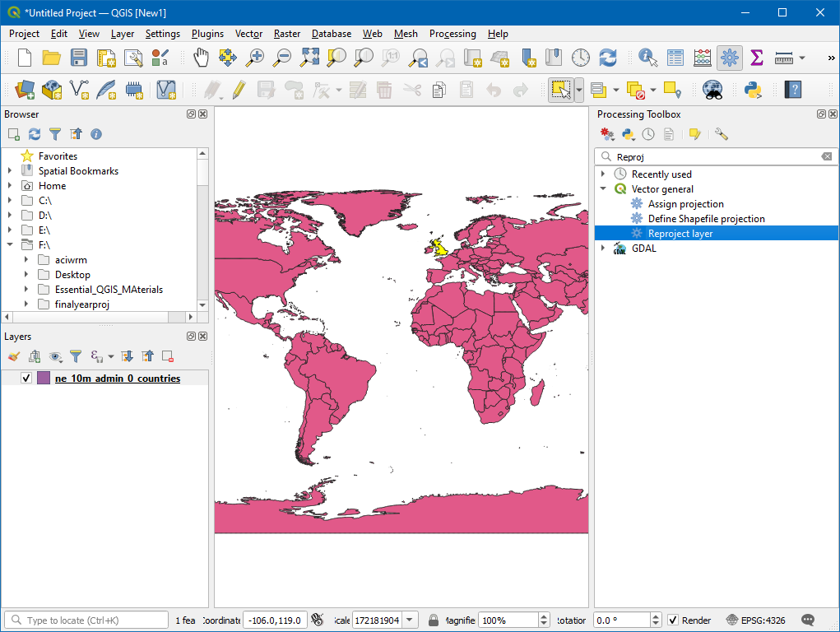Toggle the scale lock icon
This screenshot has width=840, height=632.
click(x=433, y=620)
